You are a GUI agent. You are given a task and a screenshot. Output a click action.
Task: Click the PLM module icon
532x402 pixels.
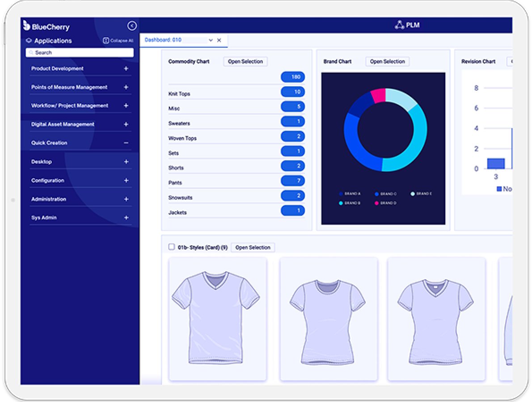pyautogui.click(x=399, y=25)
